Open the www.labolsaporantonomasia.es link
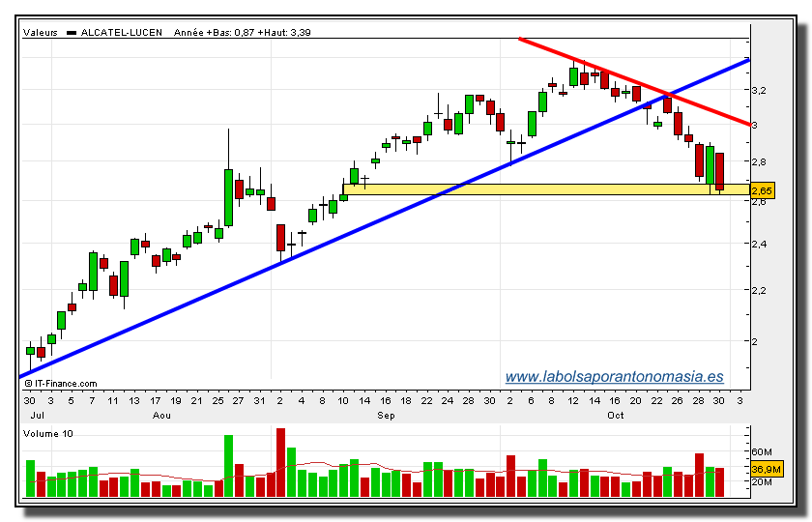Screen dimensions: 812x522 click(x=614, y=376)
